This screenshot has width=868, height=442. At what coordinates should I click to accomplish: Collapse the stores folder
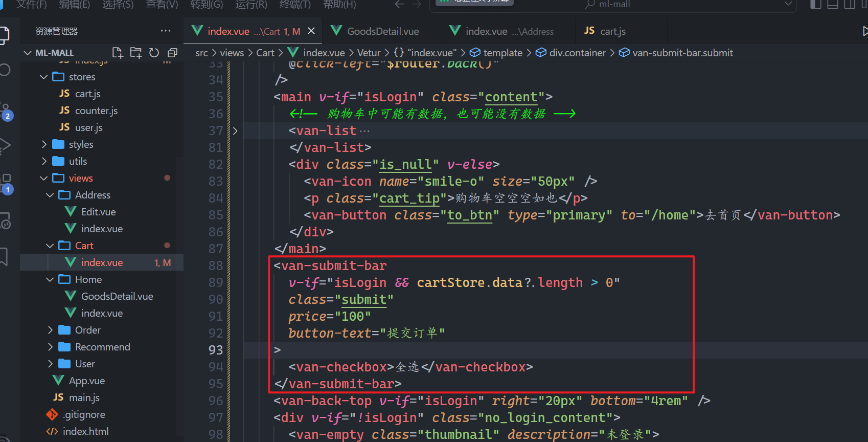44,77
